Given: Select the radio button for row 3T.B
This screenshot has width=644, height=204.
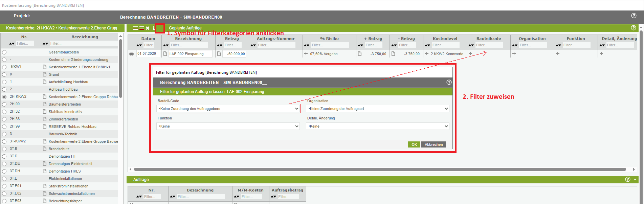Looking at the screenshot, I should 4,149.
